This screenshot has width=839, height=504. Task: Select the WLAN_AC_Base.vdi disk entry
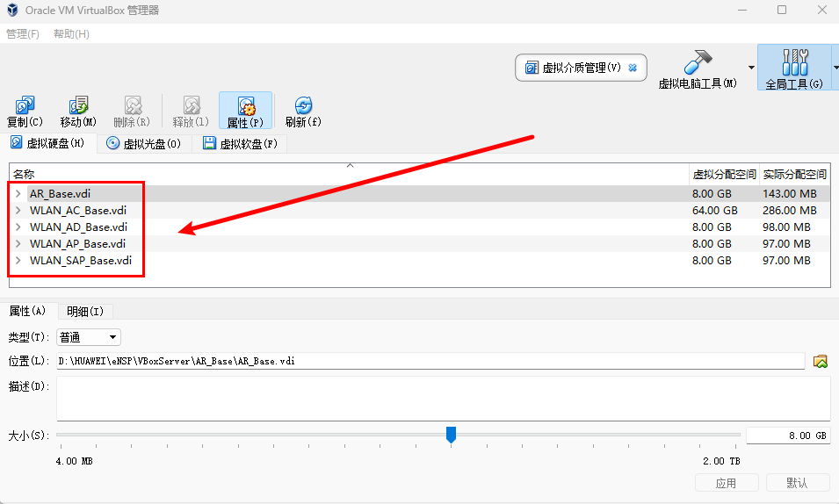[x=78, y=210]
